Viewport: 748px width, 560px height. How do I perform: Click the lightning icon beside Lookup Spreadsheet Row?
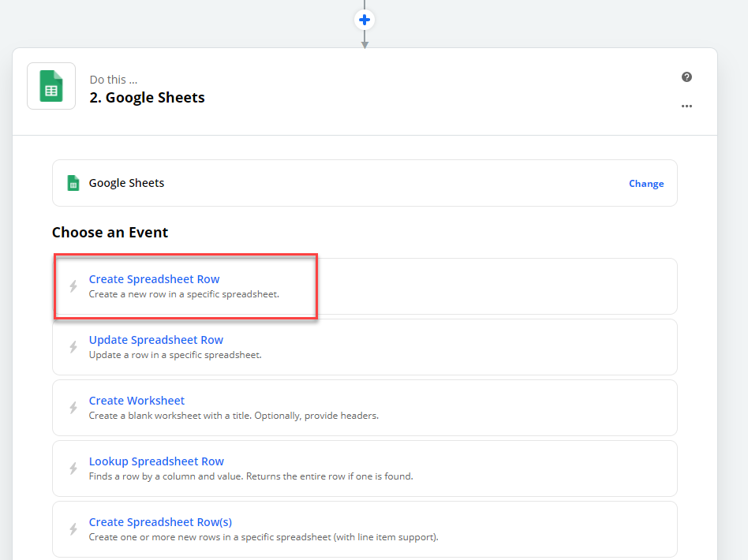click(73, 467)
